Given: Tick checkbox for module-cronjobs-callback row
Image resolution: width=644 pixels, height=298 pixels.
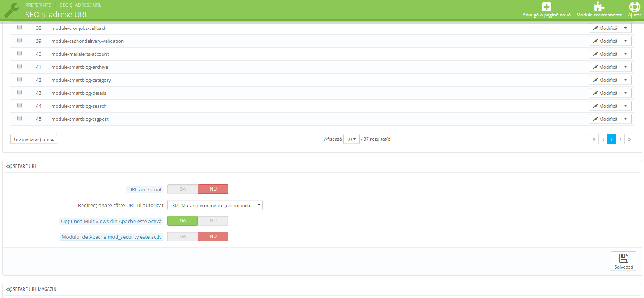Looking at the screenshot, I should click(20, 28).
